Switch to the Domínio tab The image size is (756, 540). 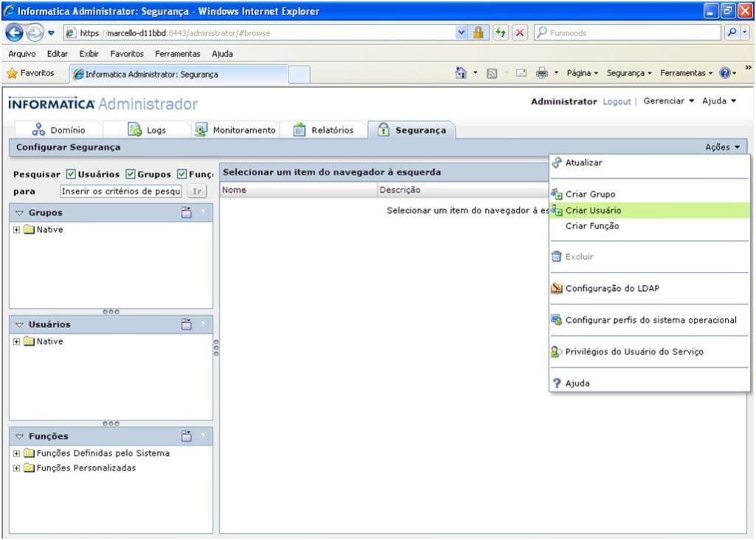[x=58, y=130]
